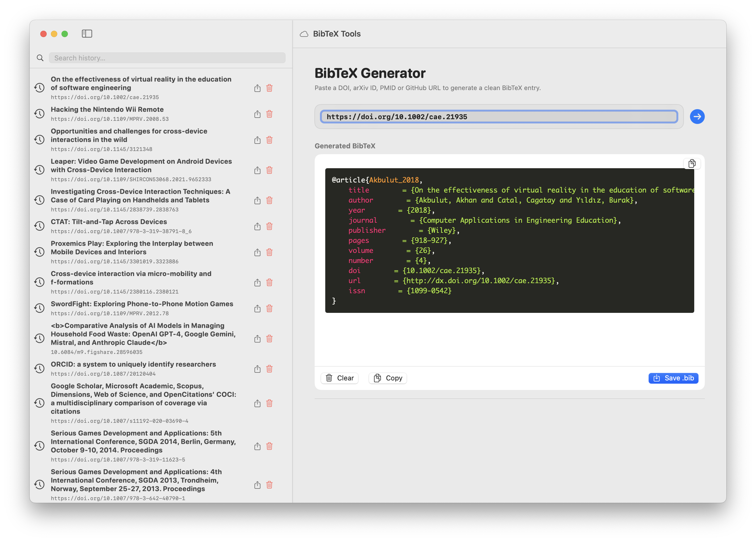Delete the 'On the effectiveness of virtual reality' entry

pos(269,88)
